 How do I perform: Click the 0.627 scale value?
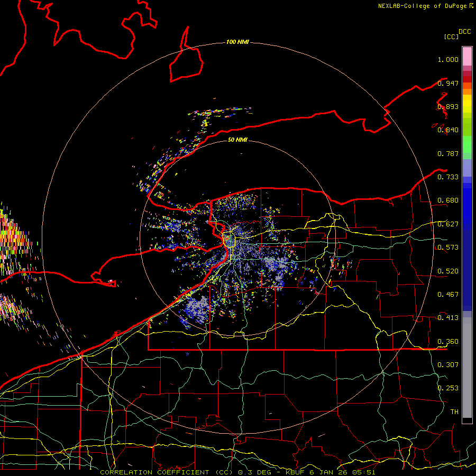[x=448, y=224]
